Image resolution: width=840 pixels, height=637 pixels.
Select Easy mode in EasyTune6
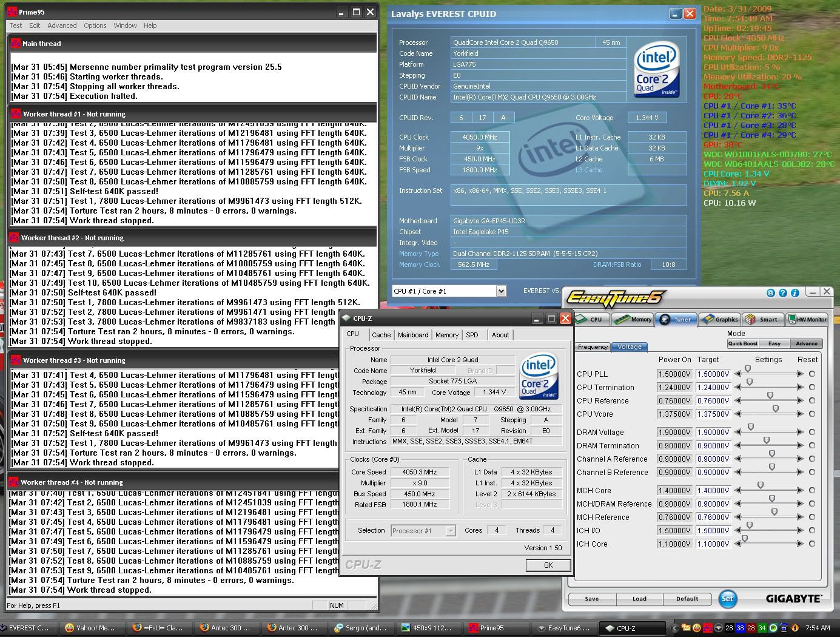click(774, 343)
